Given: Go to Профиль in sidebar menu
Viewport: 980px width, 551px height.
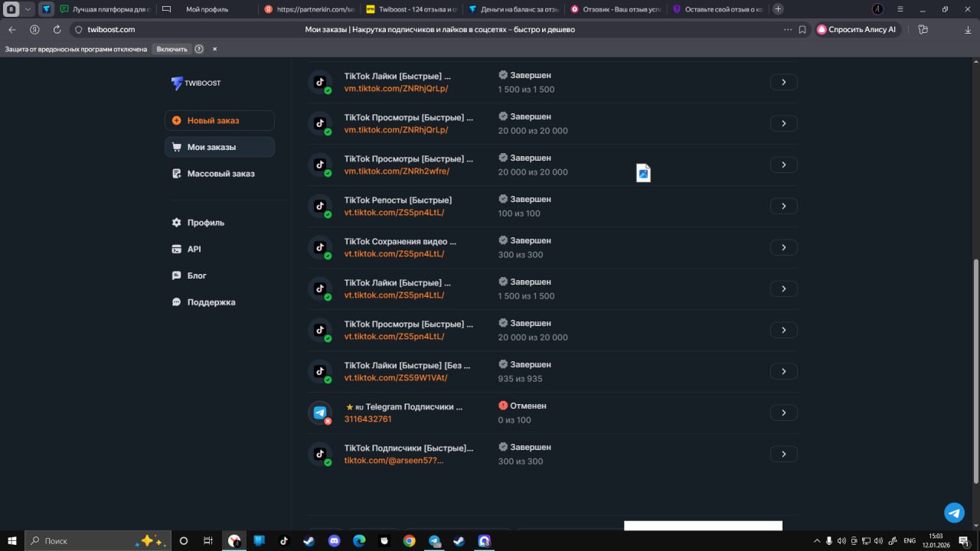Looking at the screenshot, I should pyautogui.click(x=205, y=223).
